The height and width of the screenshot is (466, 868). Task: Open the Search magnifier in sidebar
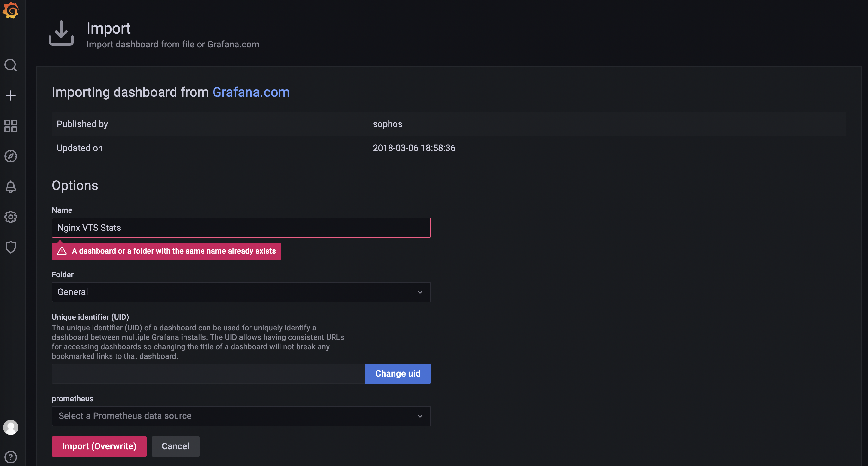click(10, 65)
